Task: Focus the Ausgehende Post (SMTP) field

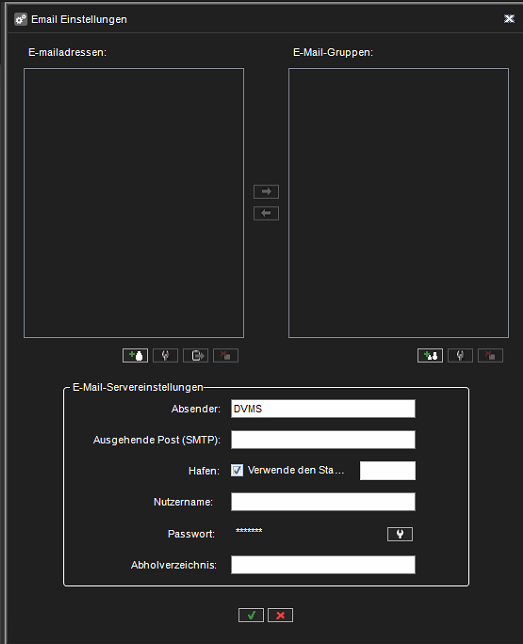Action: tap(323, 440)
